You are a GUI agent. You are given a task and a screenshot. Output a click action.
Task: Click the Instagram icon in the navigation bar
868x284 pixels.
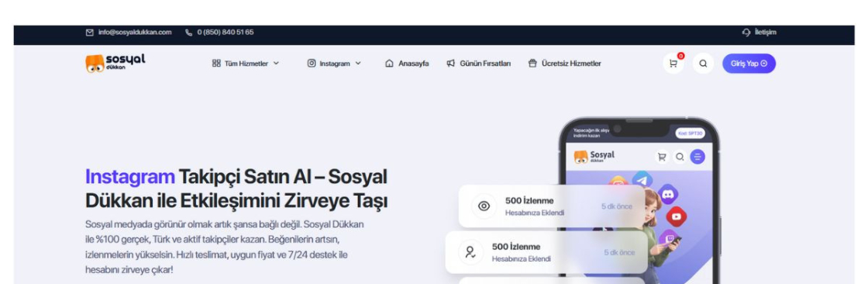coord(312,63)
